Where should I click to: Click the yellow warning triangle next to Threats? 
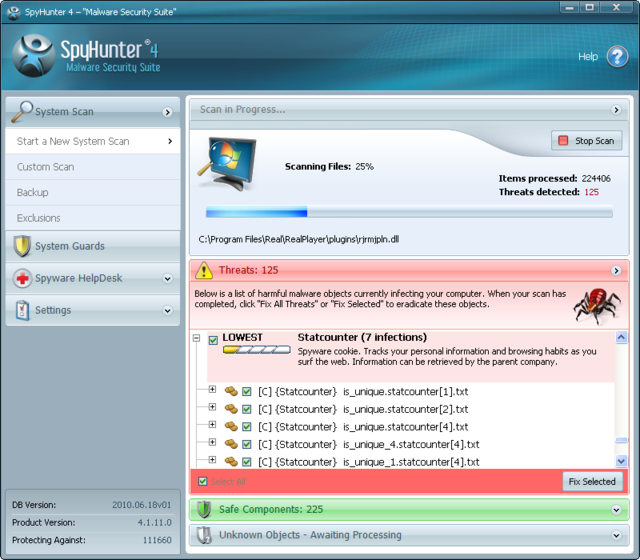click(x=204, y=270)
